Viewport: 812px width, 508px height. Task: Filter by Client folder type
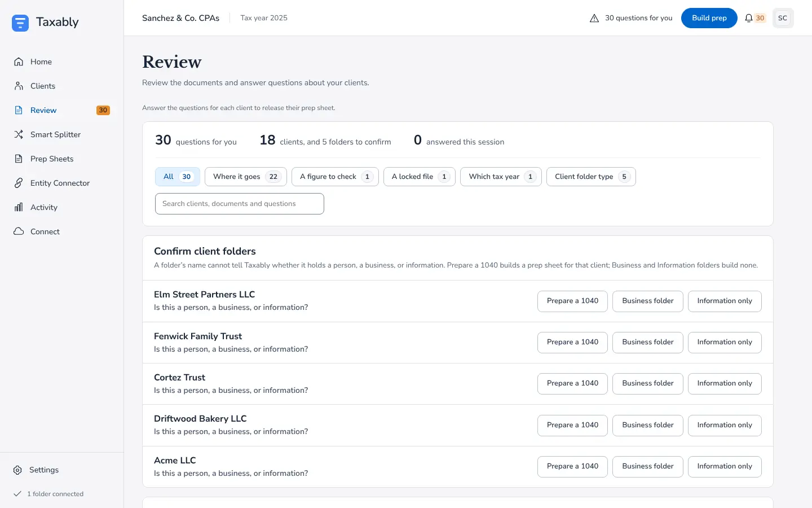pyautogui.click(x=591, y=177)
